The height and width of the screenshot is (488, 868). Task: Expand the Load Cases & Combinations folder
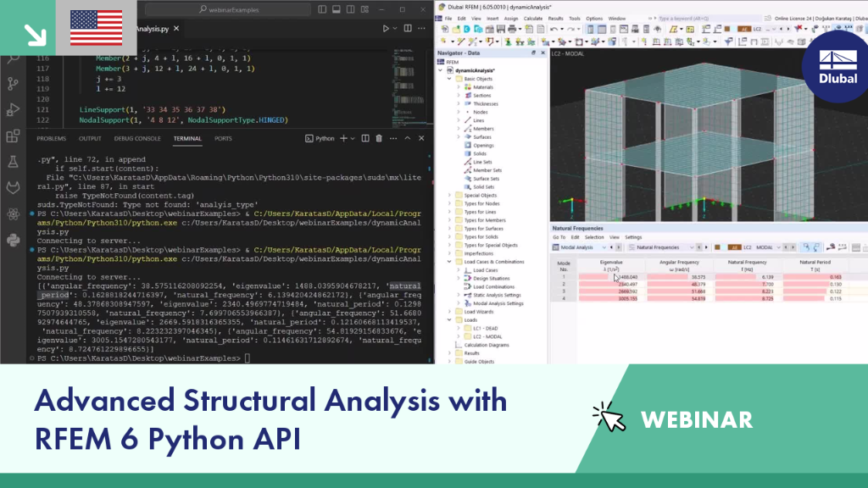coord(449,262)
